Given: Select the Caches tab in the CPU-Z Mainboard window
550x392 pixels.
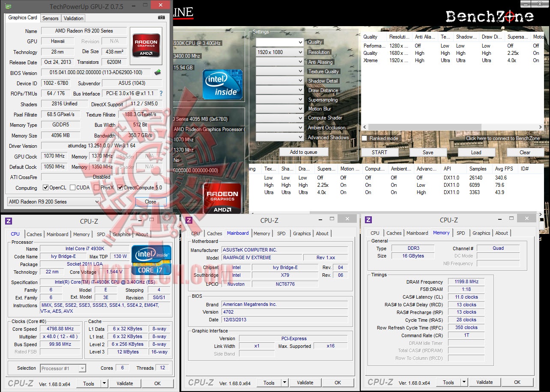Looking at the screenshot, I should pos(215,233).
